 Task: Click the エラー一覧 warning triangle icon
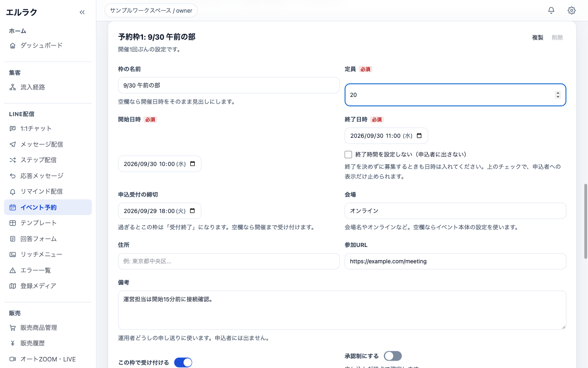pyautogui.click(x=13, y=270)
